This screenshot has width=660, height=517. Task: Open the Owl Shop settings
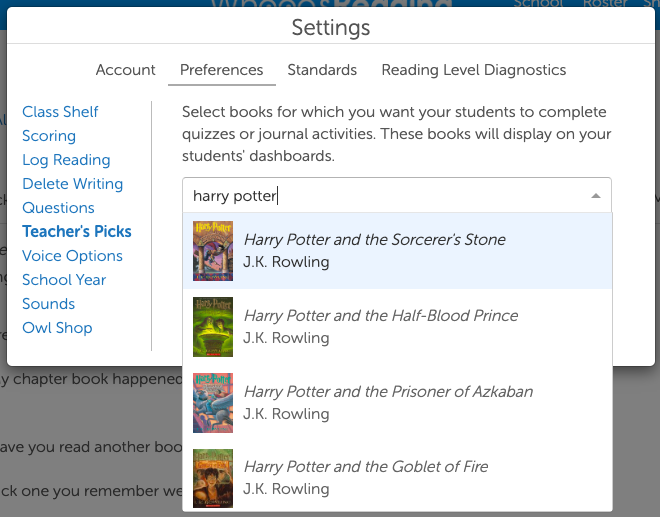[57, 328]
